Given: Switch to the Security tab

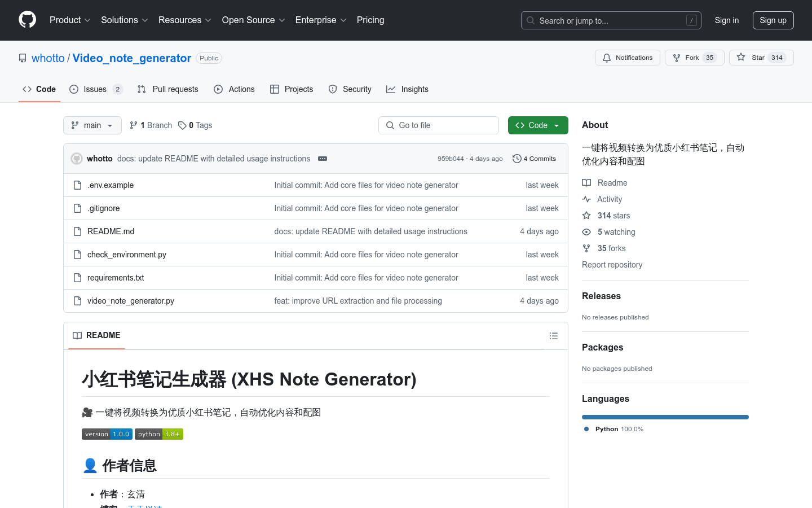Looking at the screenshot, I should [350, 89].
